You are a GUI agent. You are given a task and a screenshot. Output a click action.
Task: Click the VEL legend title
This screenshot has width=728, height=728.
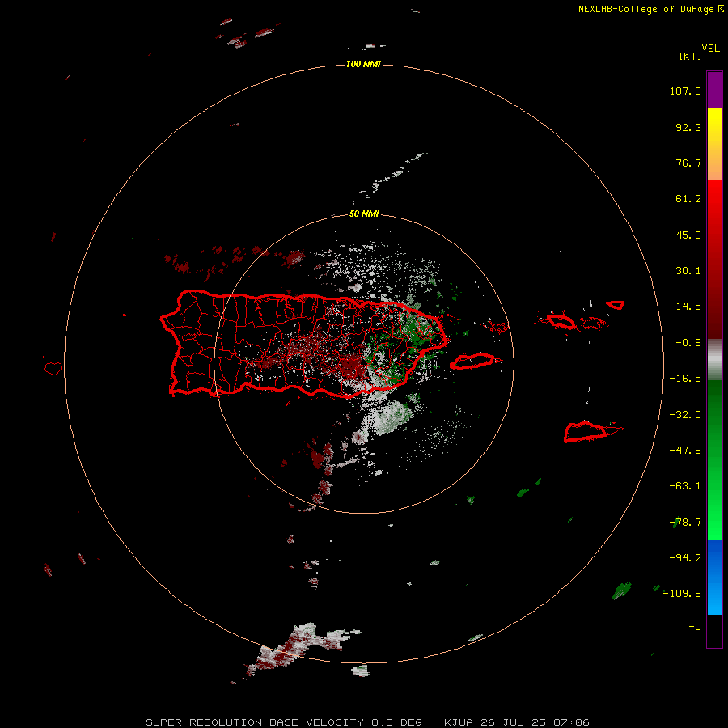pos(710,48)
